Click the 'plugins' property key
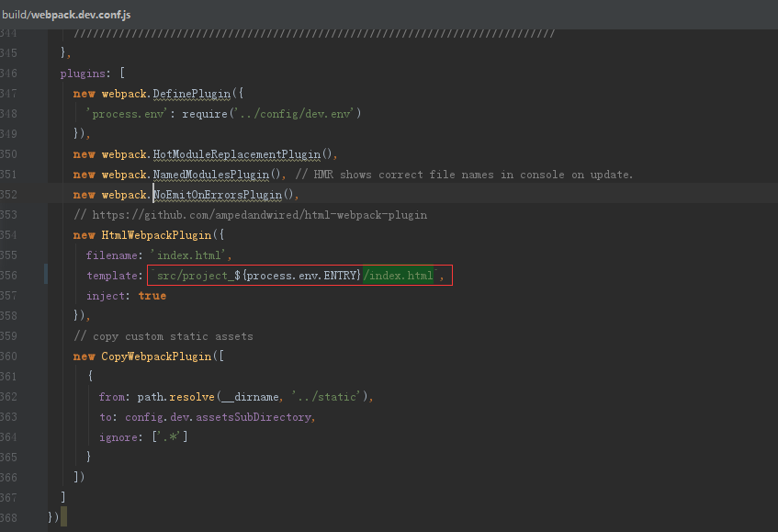This screenshot has width=778, height=532. (83, 74)
